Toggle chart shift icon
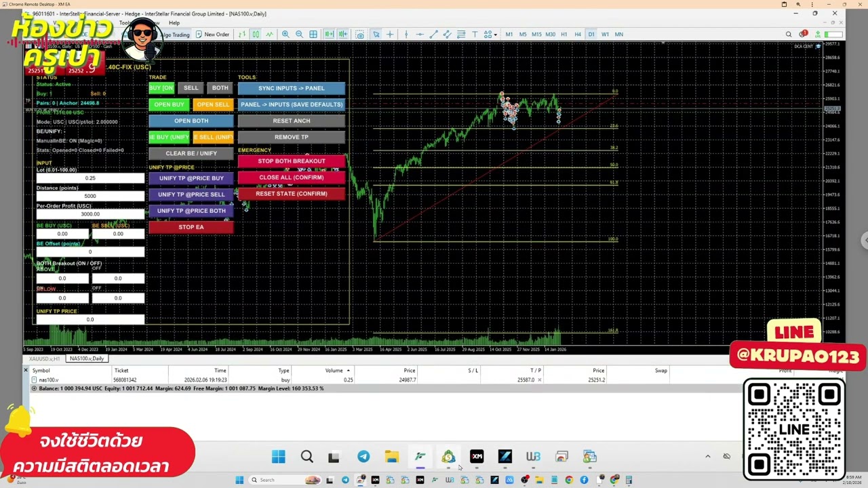 [343, 35]
